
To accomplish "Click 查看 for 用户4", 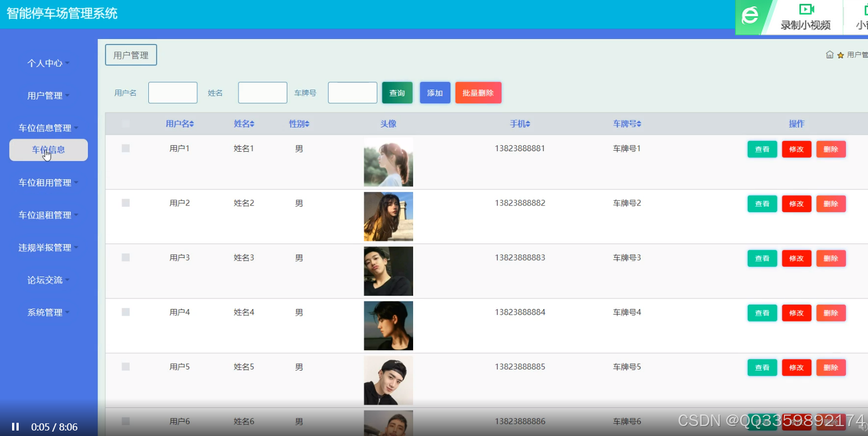I will [762, 313].
